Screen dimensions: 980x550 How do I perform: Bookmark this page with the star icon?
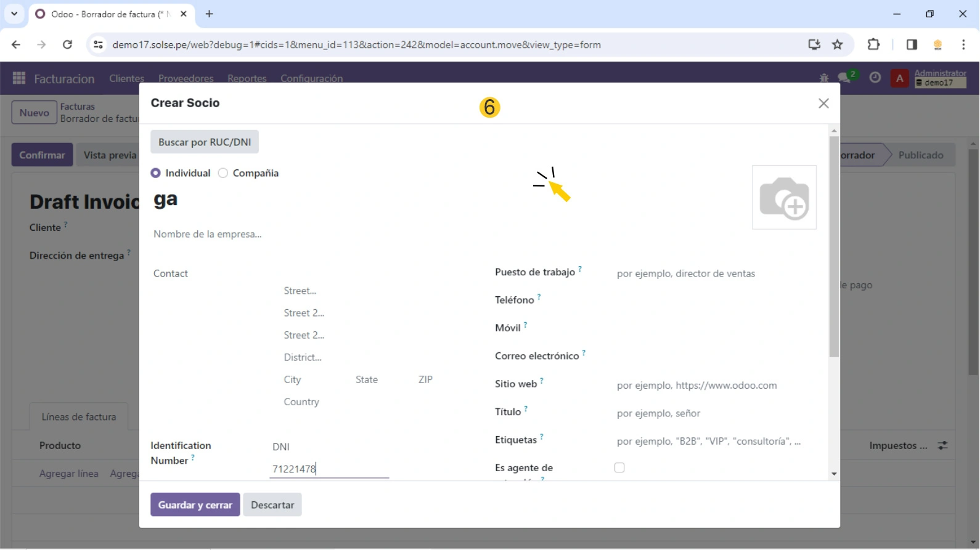pyautogui.click(x=837, y=45)
